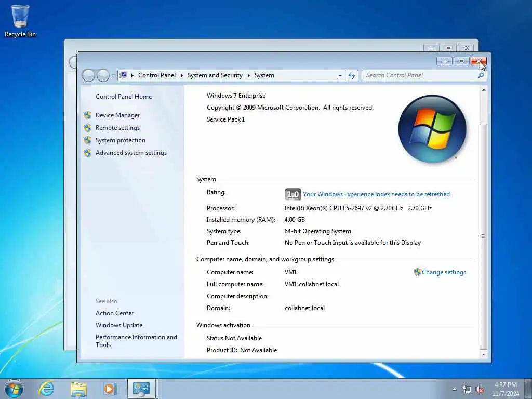Viewport: 532px width, 399px height.
Task: Click the Control Panel taskbar button
Action: click(x=141, y=389)
